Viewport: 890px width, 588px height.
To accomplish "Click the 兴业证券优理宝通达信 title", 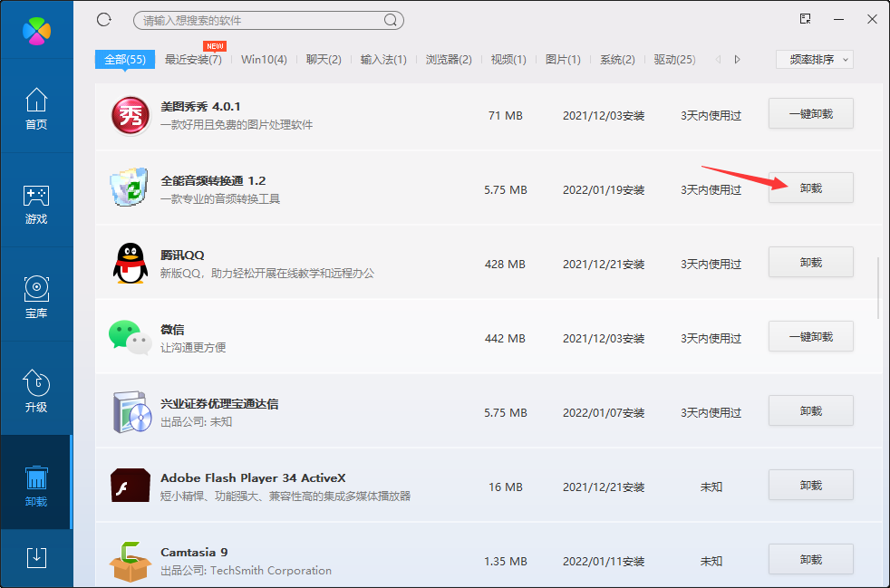I will pyautogui.click(x=219, y=404).
